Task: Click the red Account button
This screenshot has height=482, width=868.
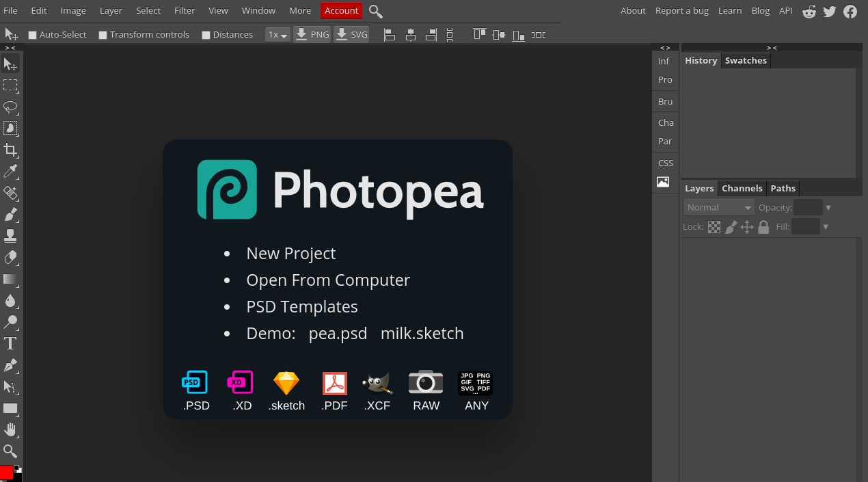Action: (x=341, y=10)
